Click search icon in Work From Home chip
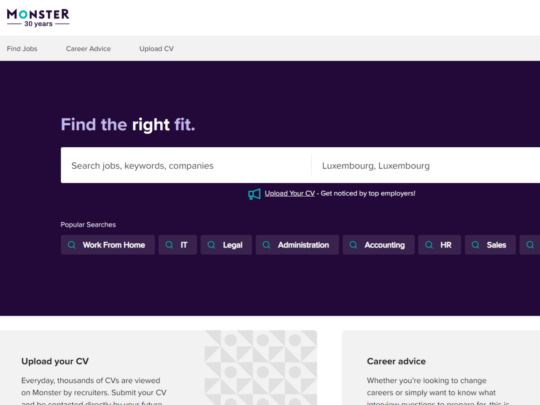 72,245
